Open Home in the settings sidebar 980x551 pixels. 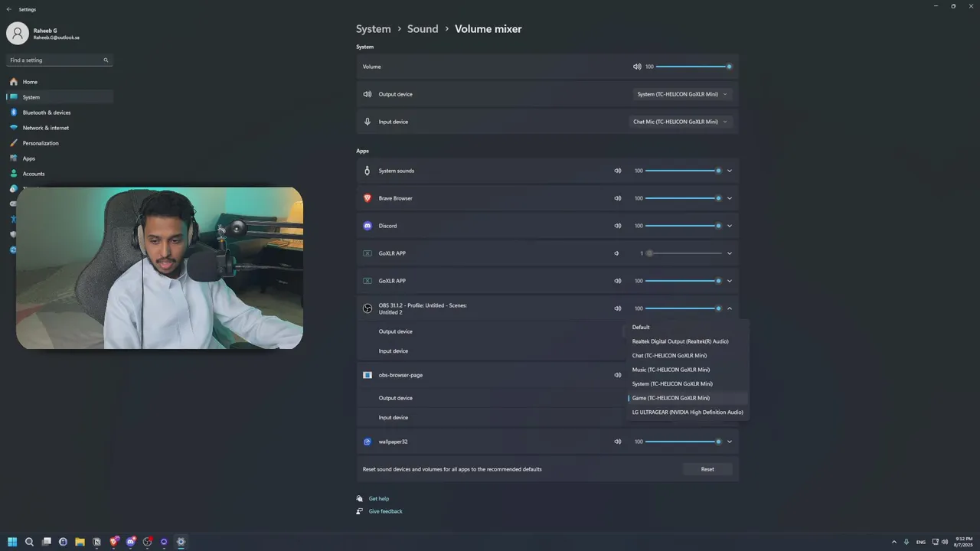coord(60,82)
